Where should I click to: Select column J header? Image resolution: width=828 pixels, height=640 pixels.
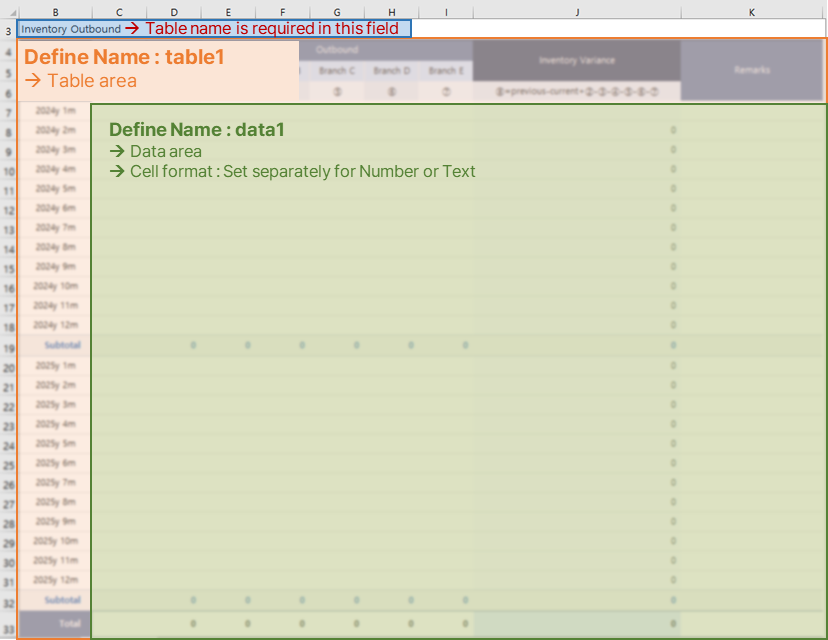tap(577, 12)
